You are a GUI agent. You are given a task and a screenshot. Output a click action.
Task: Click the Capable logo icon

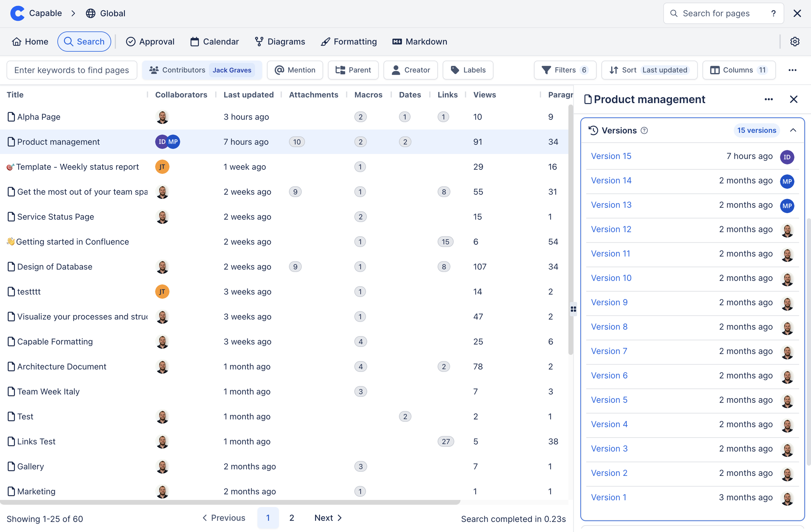point(17,13)
